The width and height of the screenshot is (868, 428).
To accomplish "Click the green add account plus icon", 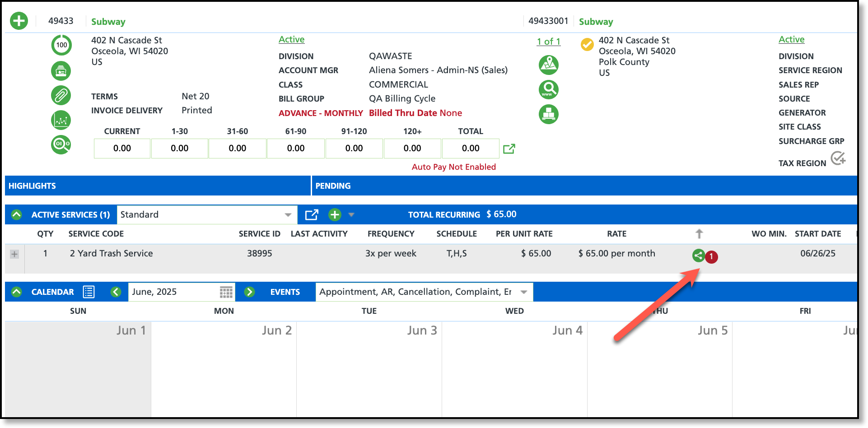I will pyautogui.click(x=19, y=21).
